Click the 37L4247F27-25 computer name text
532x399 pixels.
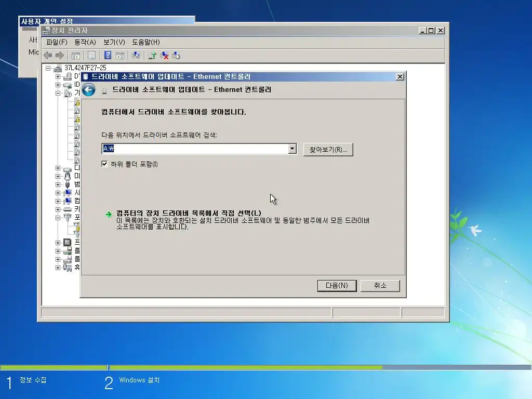pos(85,68)
